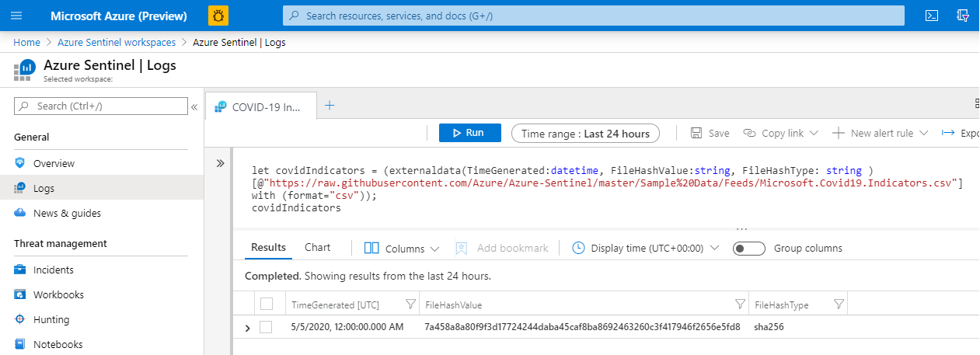Screen dimensions: 980x355
Task: Open the Azure portal hamburger menu
Action: click(17, 16)
